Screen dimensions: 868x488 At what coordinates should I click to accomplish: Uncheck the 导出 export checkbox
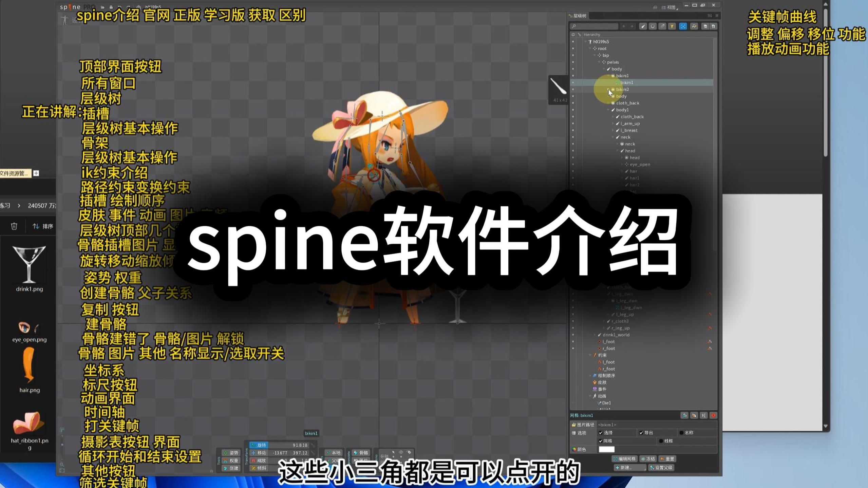coord(641,433)
